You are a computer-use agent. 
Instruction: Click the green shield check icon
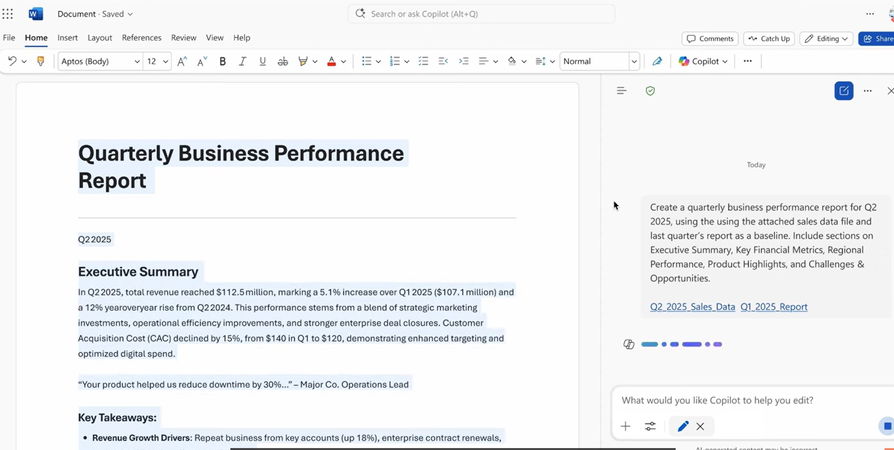650,91
